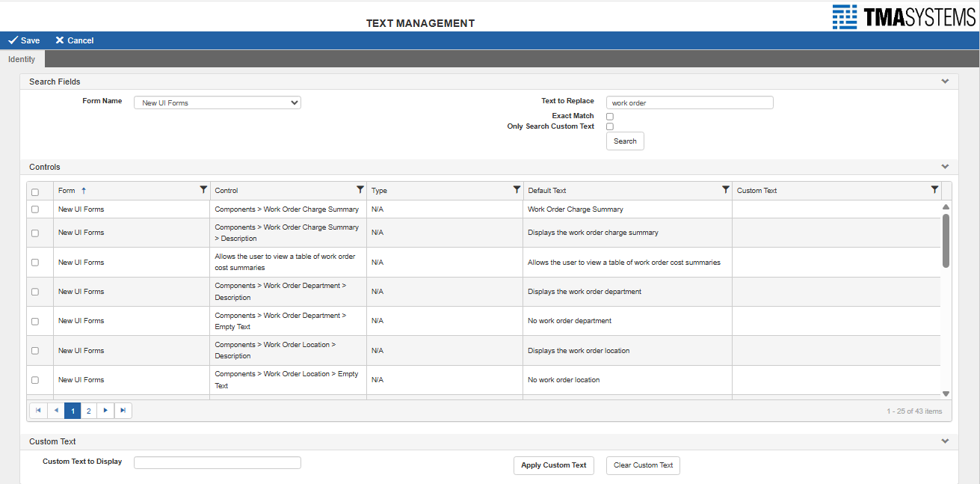Click the Search button
Viewport: 980px width, 484px height.
click(624, 141)
